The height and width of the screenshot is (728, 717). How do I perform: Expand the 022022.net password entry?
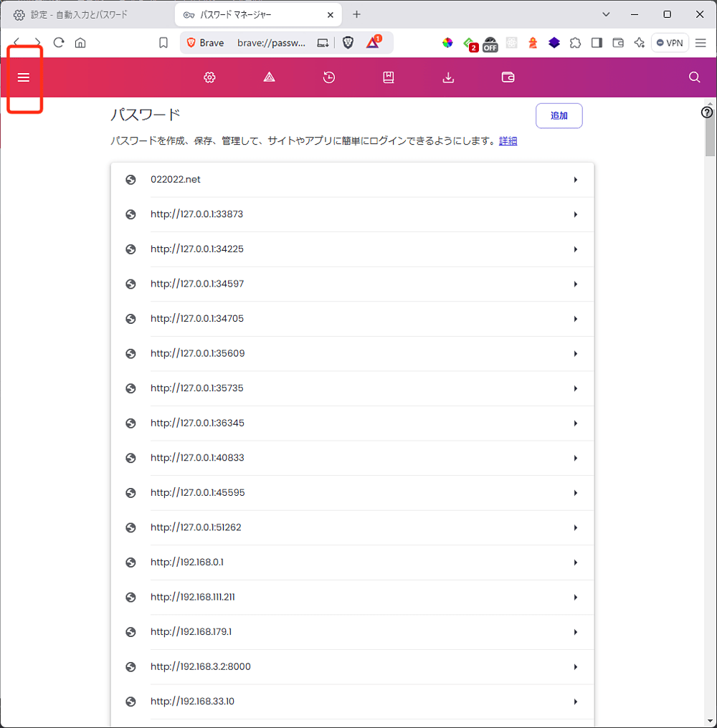tap(575, 180)
